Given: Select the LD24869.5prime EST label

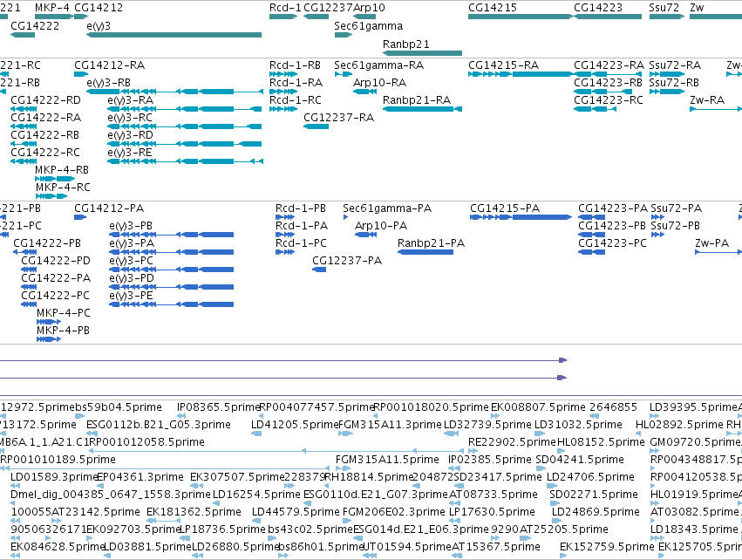Looking at the screenshot, I should [x=596, y=513].
